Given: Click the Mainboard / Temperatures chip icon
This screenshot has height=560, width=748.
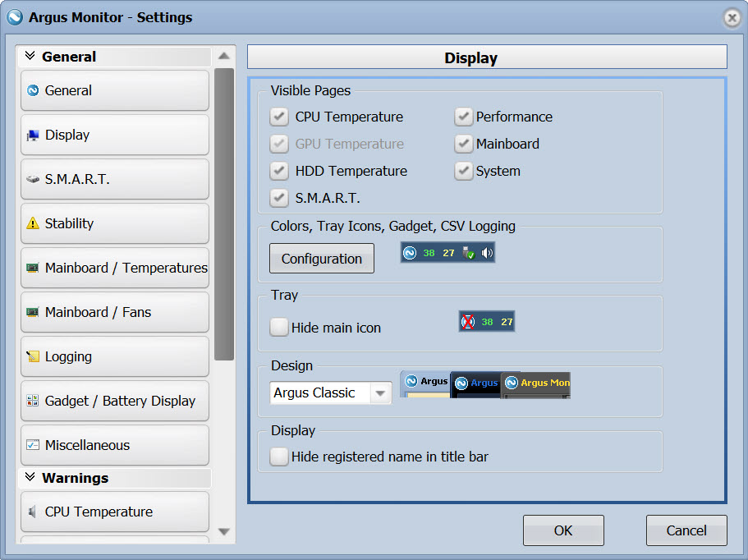Looking at the screenshot, I should (33, 268).
